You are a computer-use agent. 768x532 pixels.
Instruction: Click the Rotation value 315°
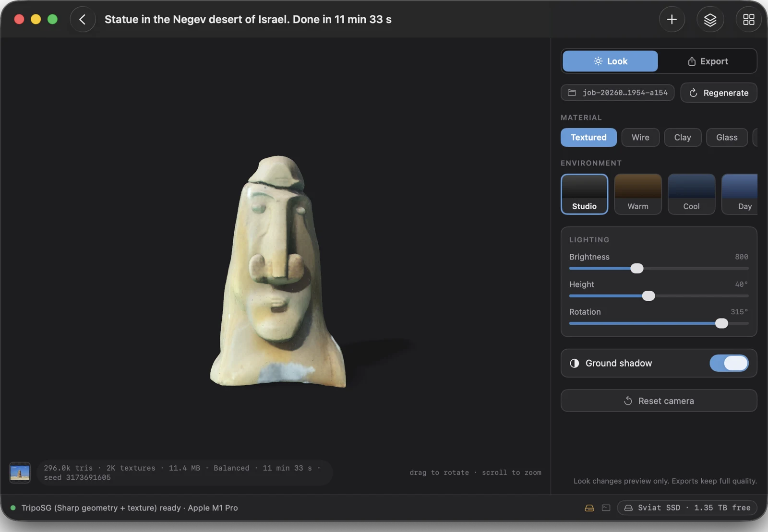click(739, 311)
